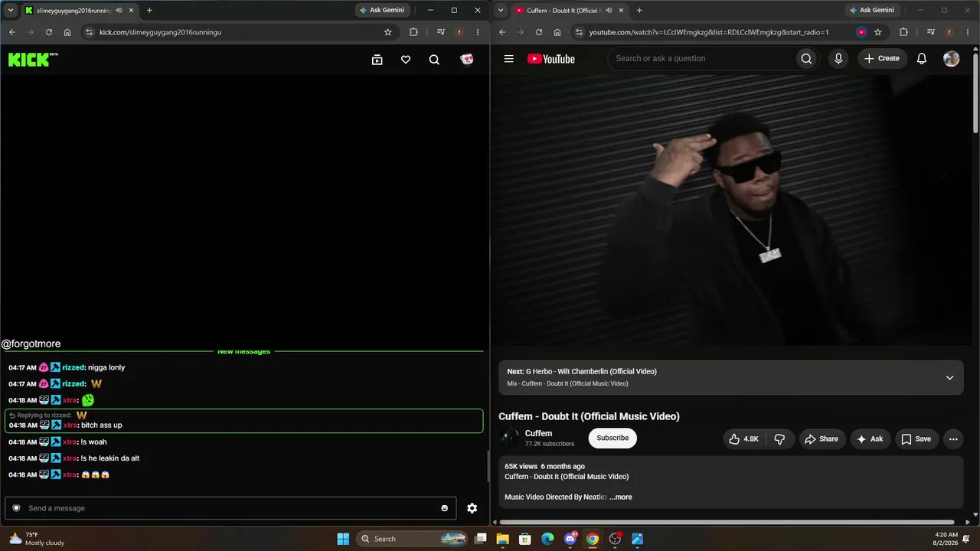Click Ask Gemini in the Kick window
The height and width of the screenshot is (551, 980).
pyautogui.click(x=382, y=10)
